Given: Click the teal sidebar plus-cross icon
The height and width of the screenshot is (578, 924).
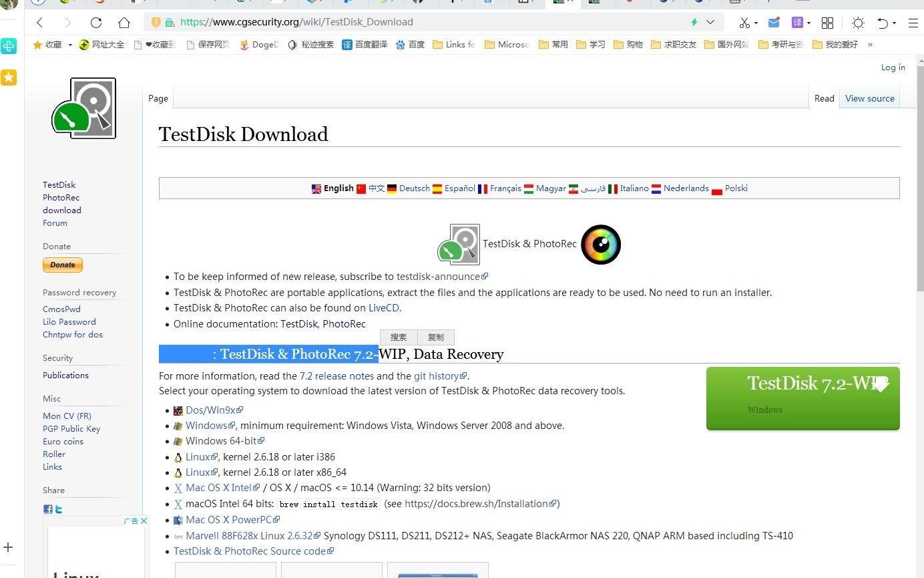Looking at the screenshot, I should point(9,46).
